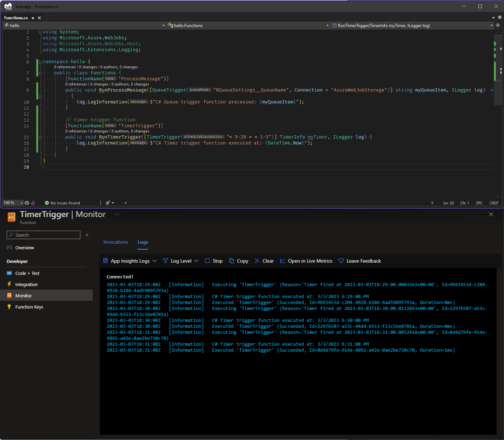Copy the log output

point(239,261)
